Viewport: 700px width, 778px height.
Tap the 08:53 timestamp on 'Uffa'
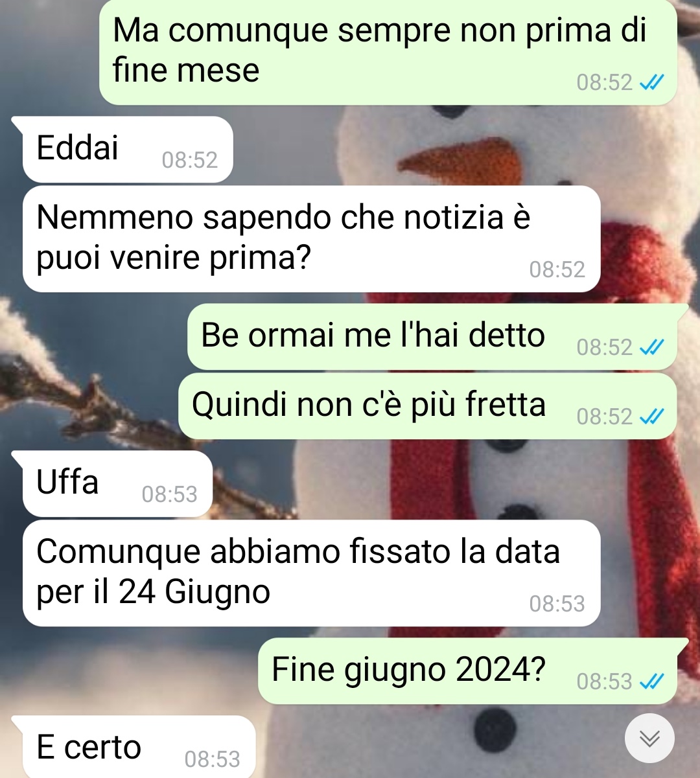tap(169, 494)
